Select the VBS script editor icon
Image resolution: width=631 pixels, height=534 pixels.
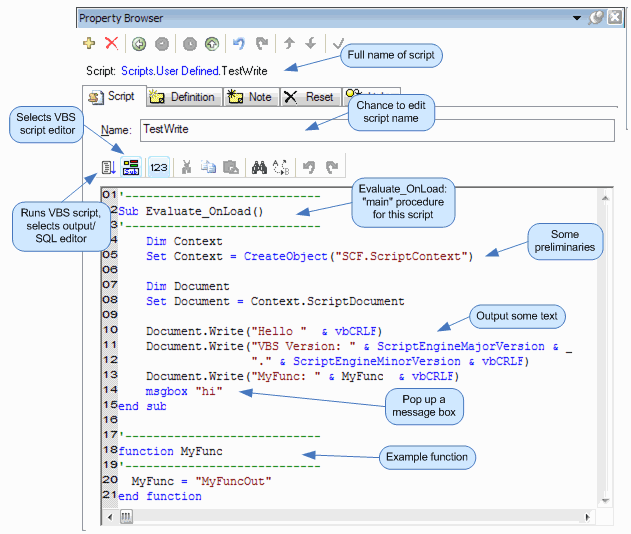pos(131,167)
